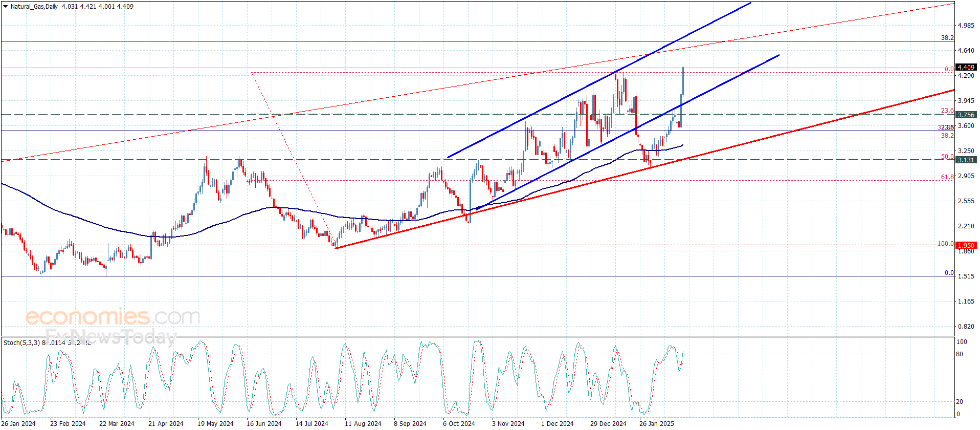
Task: Select the 3.756 price tag on axis
Action: 966,115
